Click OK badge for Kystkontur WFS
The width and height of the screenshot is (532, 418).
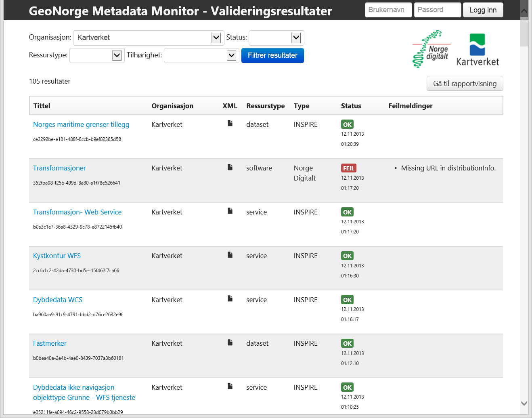pyautogui.click(x=347, y=256)
